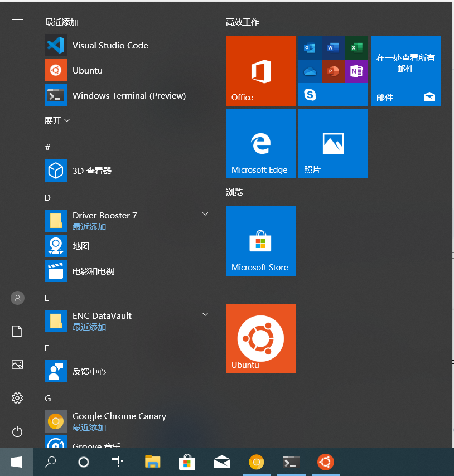
Task: Open Microsoft Store from the taskbar
Action: click(x=187, y=462)
